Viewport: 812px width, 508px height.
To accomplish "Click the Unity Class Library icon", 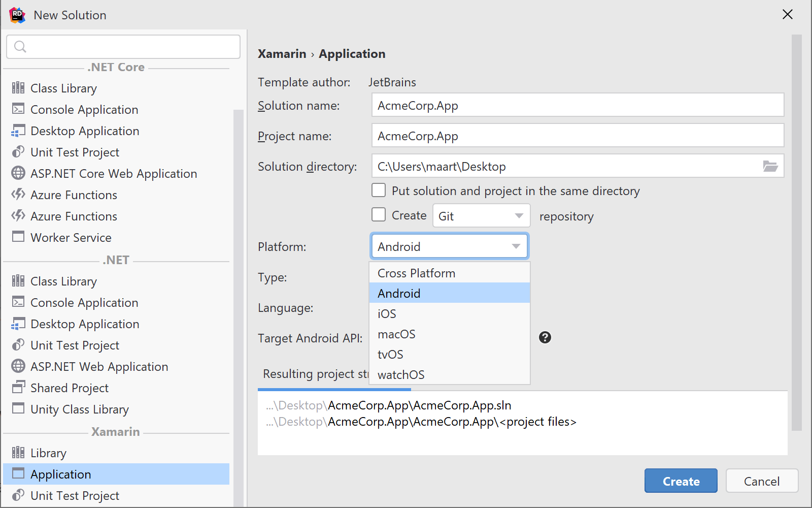I will 18,409.
